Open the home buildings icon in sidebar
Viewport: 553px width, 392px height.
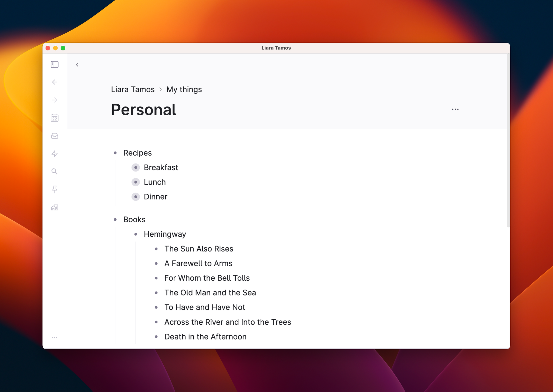[x=55, y=207]
